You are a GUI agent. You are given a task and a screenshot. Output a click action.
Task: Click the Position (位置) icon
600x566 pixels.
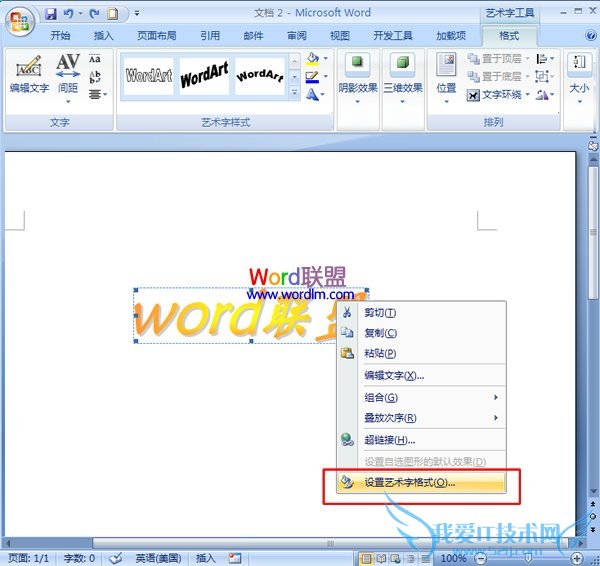point(446,73)
